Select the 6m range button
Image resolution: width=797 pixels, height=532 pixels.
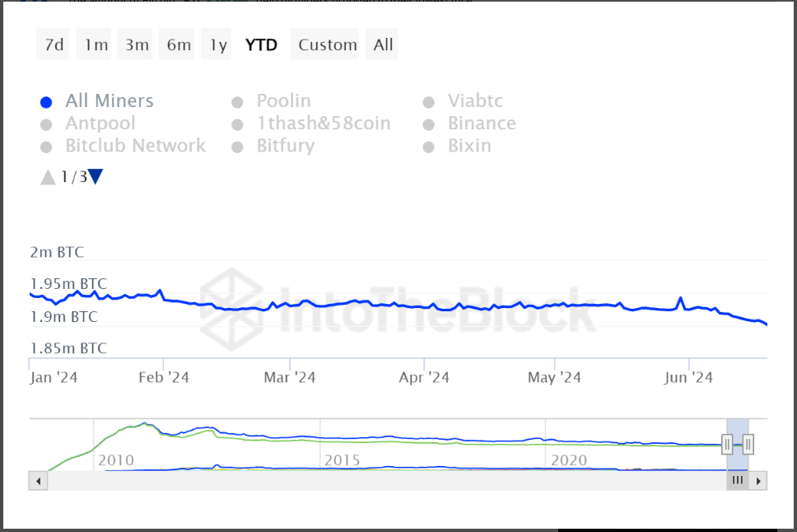click(x=179, y=44)
